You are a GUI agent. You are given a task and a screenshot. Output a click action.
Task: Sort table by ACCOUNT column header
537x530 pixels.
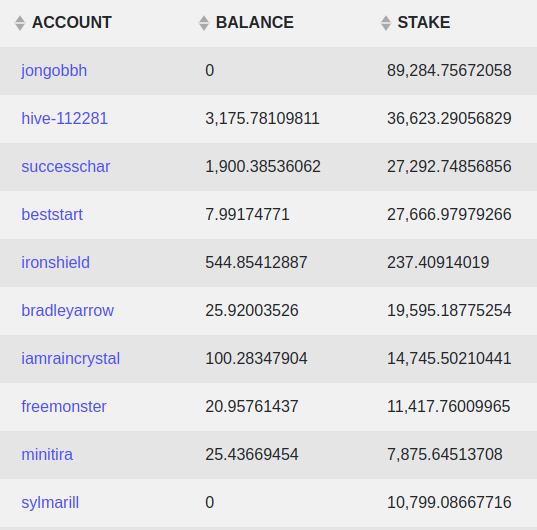tap(72, 23)
